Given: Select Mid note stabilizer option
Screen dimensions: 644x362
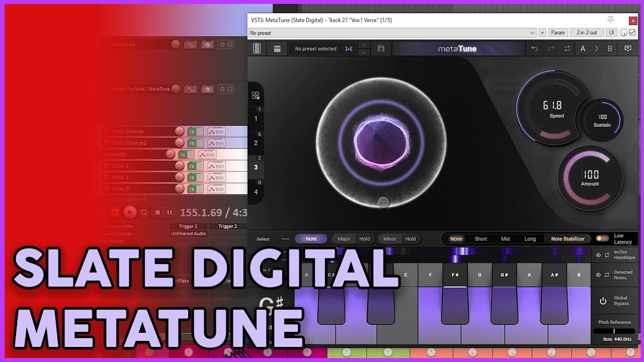Looking at the screenshot, I should click(506, 239).
